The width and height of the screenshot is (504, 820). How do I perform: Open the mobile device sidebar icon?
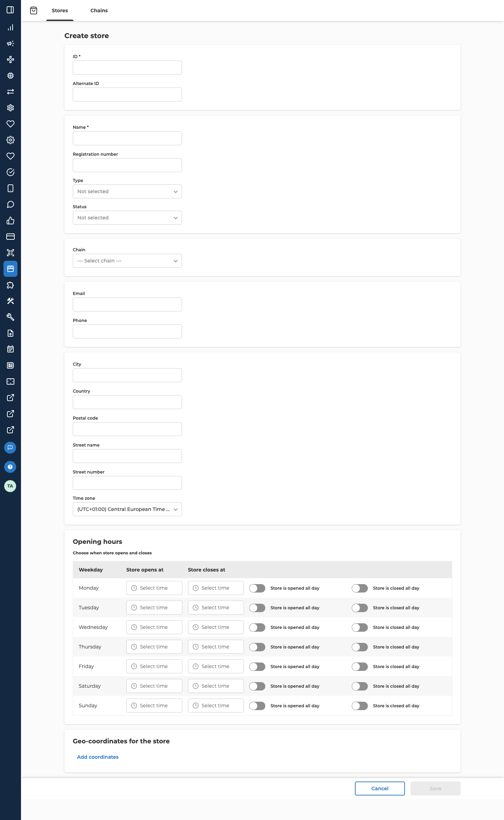pyautogui.click(x=10, y=188)
